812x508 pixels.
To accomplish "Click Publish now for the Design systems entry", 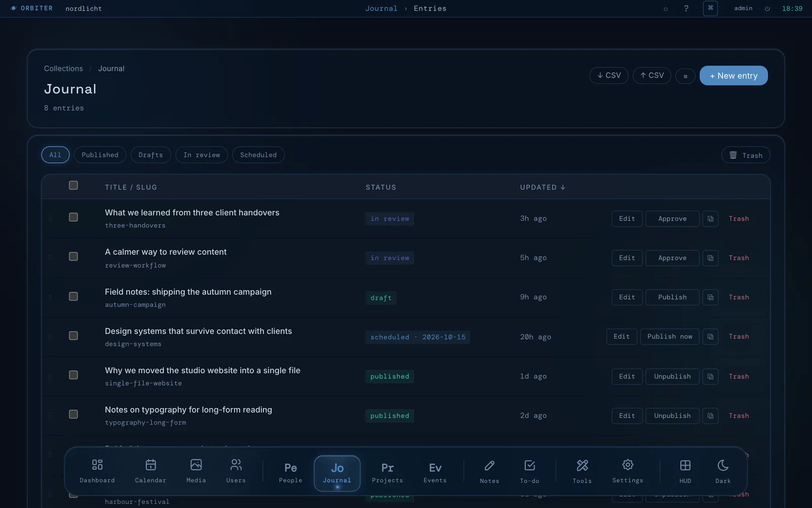I will pyautogui.click(x=670, y=336).
